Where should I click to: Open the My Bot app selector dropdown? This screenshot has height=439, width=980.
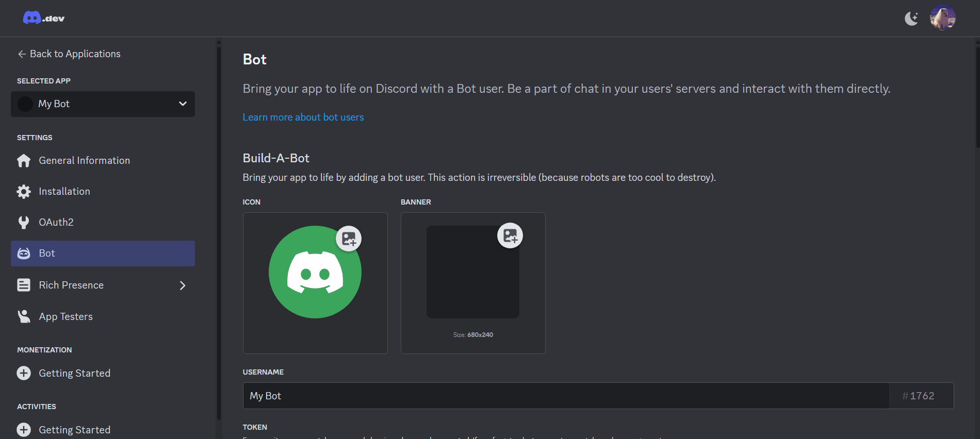103,104
